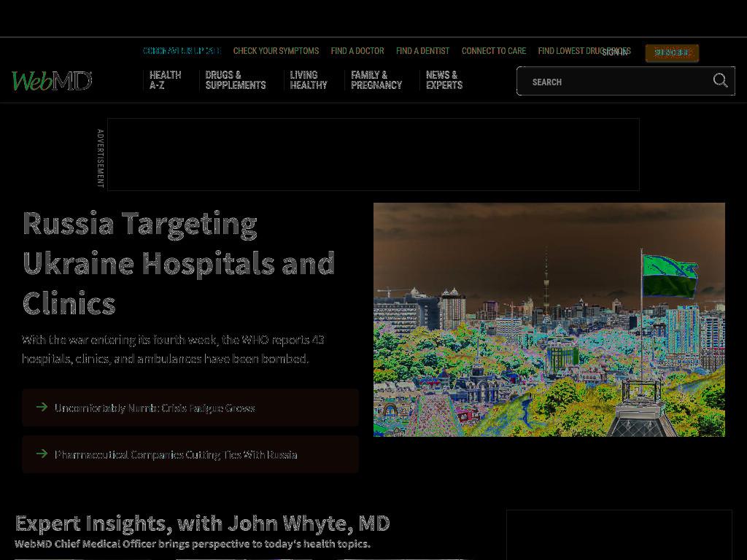The width and height of the screenshot is (747, 560).
Task: Open the Health A-Z menu
Action: click(166, 80)
